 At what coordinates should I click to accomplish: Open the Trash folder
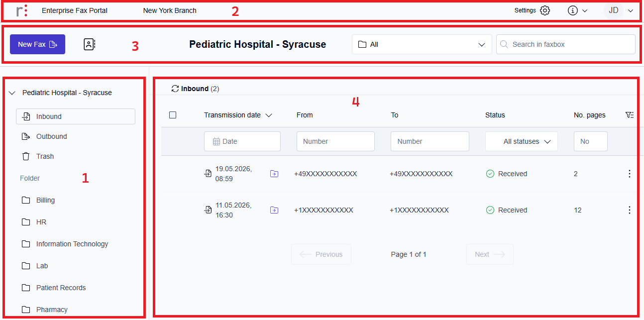point(45,156)
